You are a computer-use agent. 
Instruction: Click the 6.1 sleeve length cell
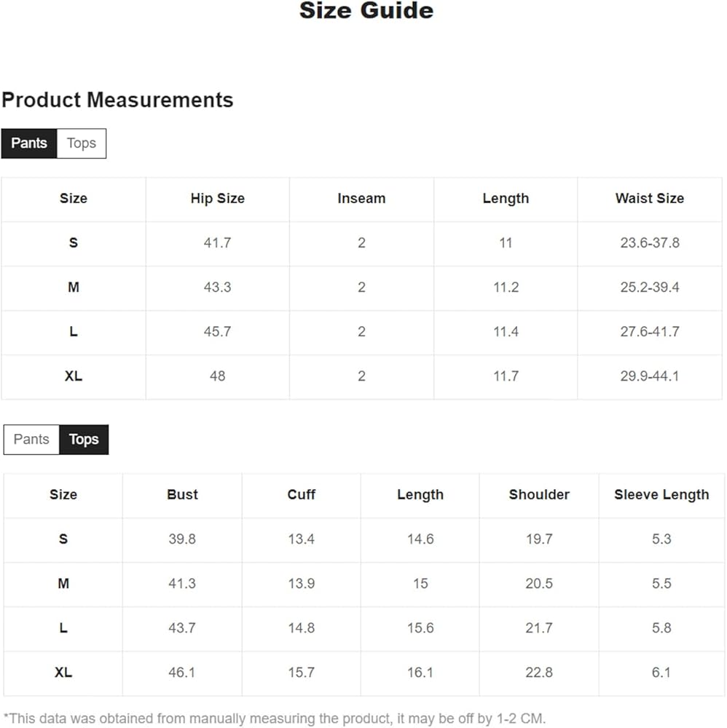(661, 673)
